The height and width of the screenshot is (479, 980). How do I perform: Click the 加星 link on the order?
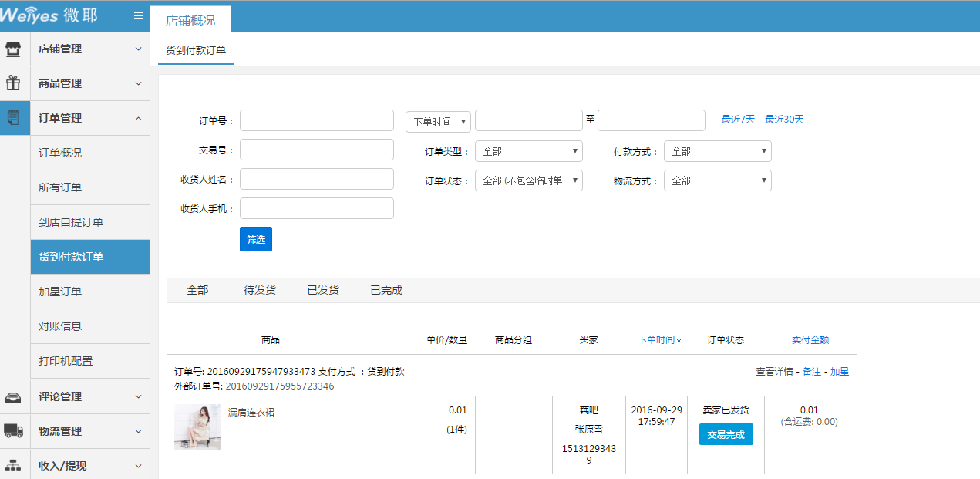pyautogui.click(x=840, y=372)
